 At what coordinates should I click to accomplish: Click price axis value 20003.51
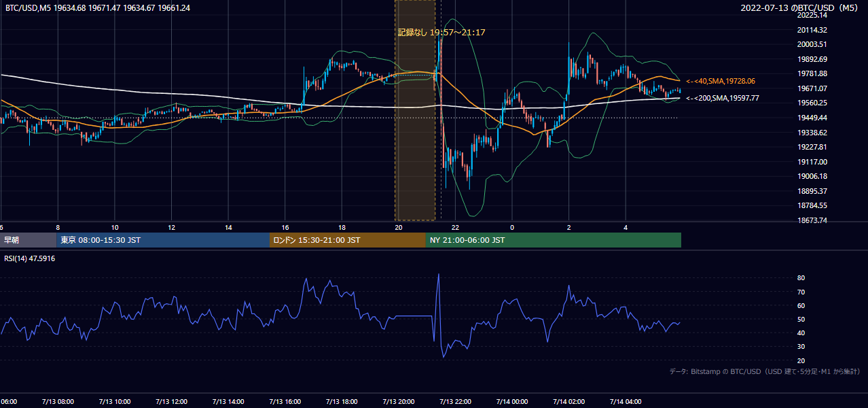(812, 44)
